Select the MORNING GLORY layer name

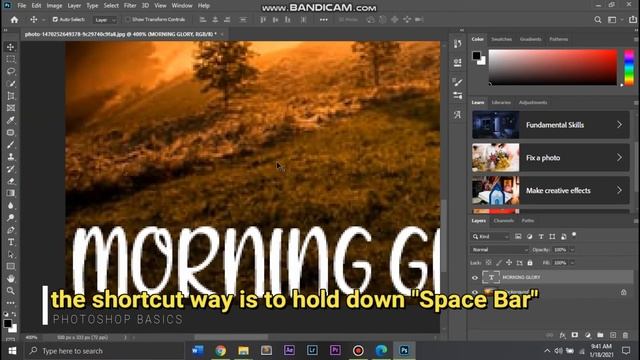[521, 277]
